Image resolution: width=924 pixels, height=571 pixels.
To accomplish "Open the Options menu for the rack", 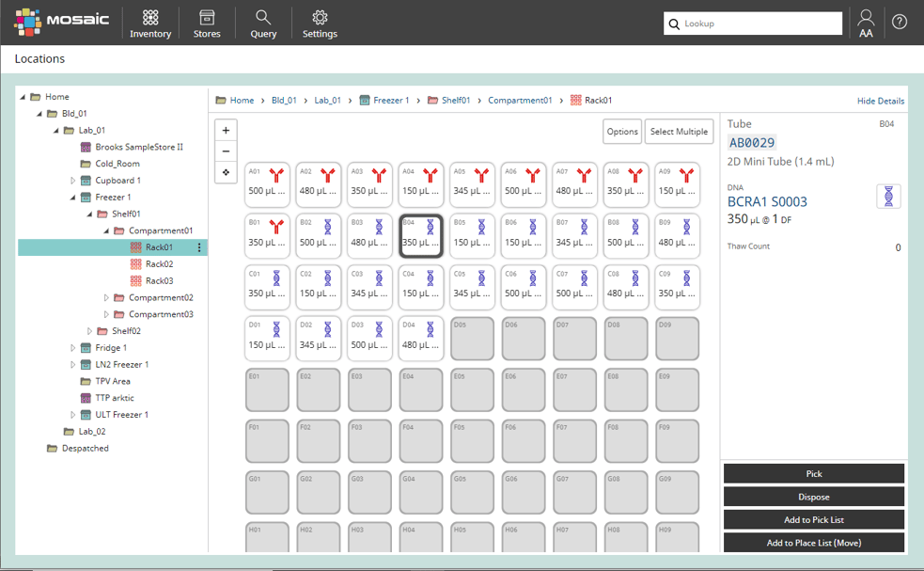I will point(621,132).
